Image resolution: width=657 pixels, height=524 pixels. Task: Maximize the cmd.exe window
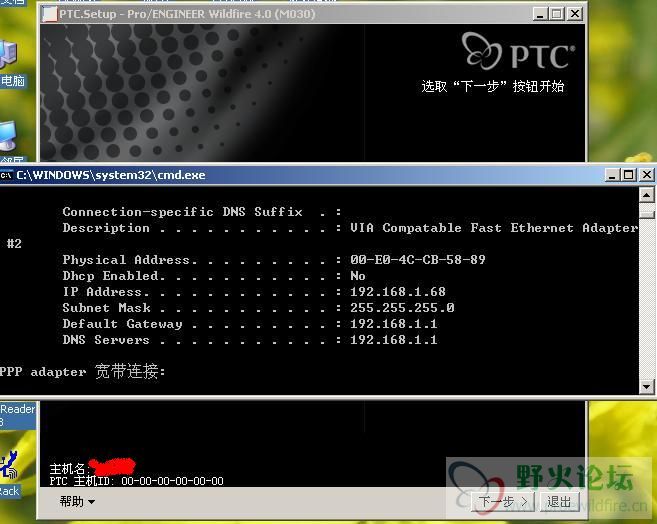pyautogui.click(x=629, y=175)
